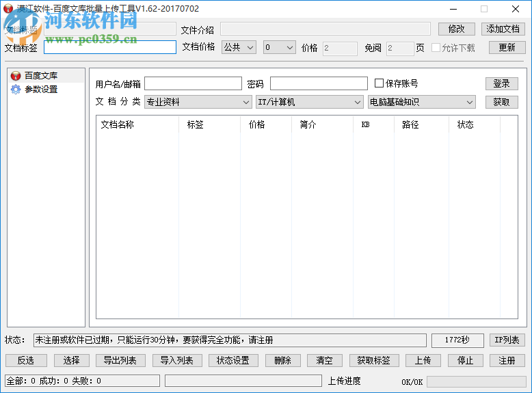Click the 获取标签 button
The width and height of the screenshot is (532, 393).
374,360
